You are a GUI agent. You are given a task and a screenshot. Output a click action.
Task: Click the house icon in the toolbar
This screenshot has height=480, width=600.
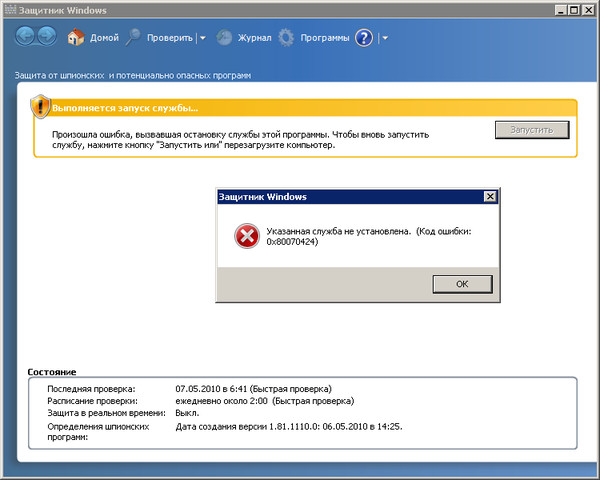coord(76,38)
